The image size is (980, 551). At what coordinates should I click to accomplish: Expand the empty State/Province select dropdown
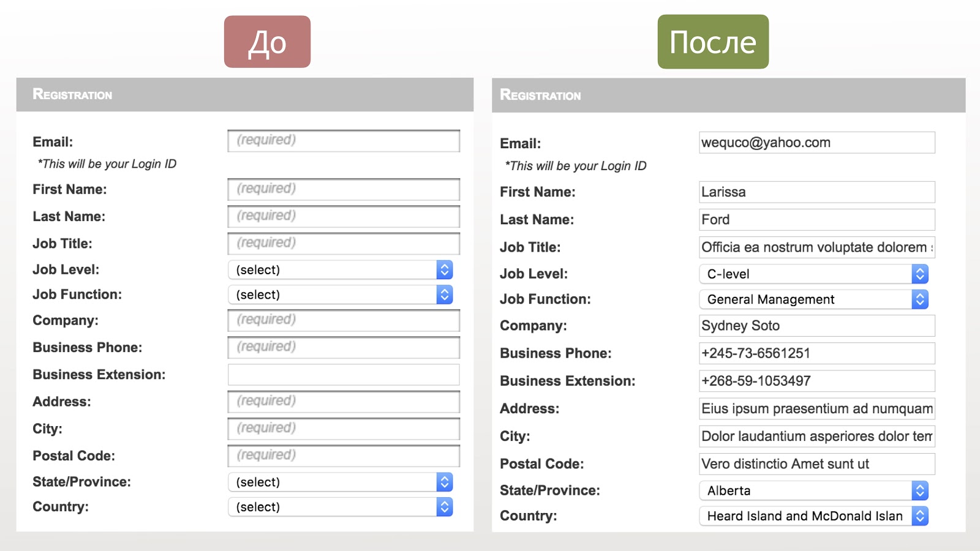(x=340, y=482)
